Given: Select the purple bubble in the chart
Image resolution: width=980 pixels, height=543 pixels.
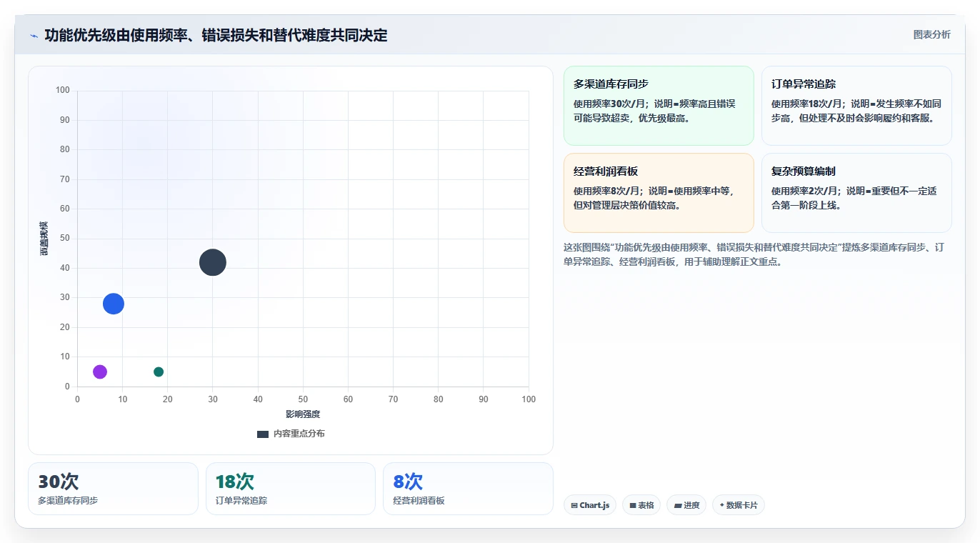Looking at the screenshot, I should coord(100,372).
